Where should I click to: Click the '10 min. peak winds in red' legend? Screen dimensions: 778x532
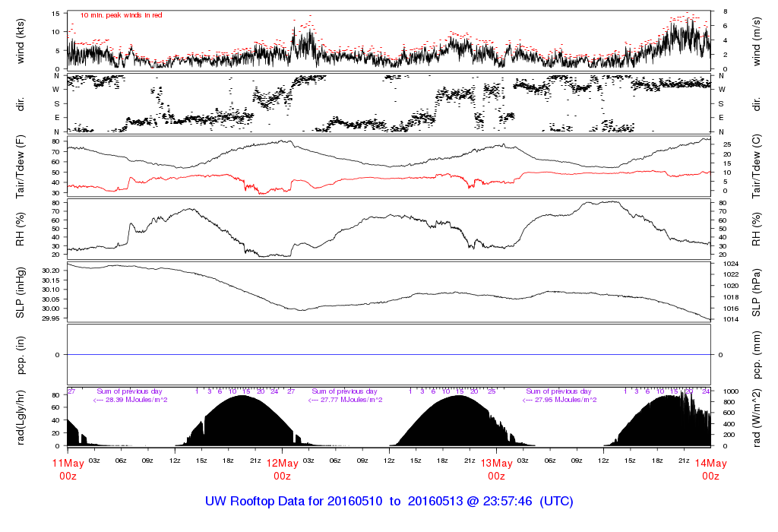[122, 15]
